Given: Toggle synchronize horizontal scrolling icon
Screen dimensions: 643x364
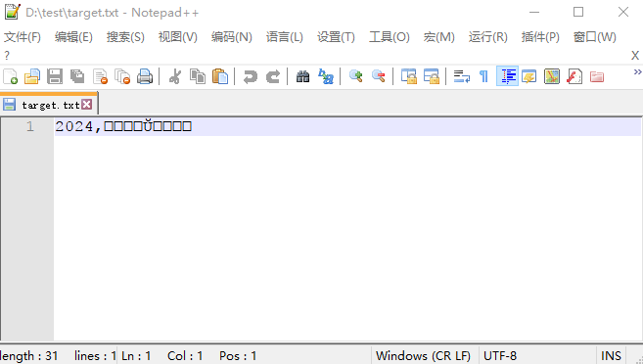Looking at the screenshot, I should (432, 76).
